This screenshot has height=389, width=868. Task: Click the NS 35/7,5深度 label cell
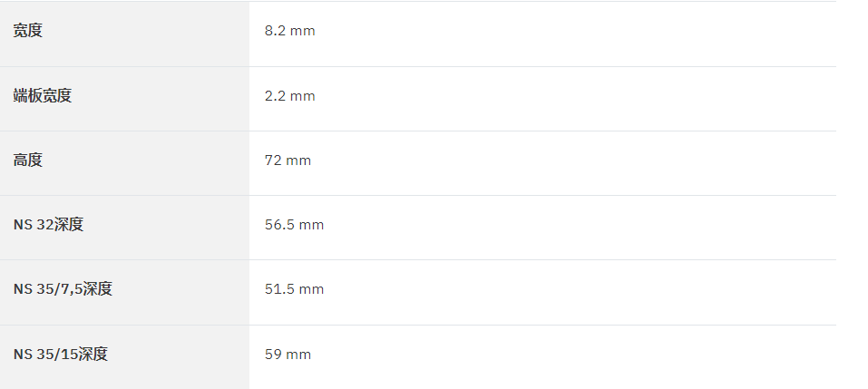(x=124, y=292)
